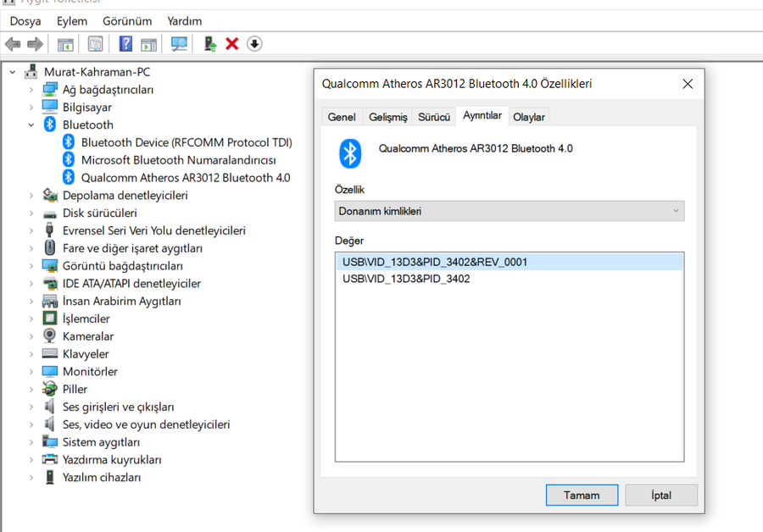Viewport: 763px width, 532px height.
Task: Collapse the Murat-Kahraman-PC root node
Action: [13, 72]
